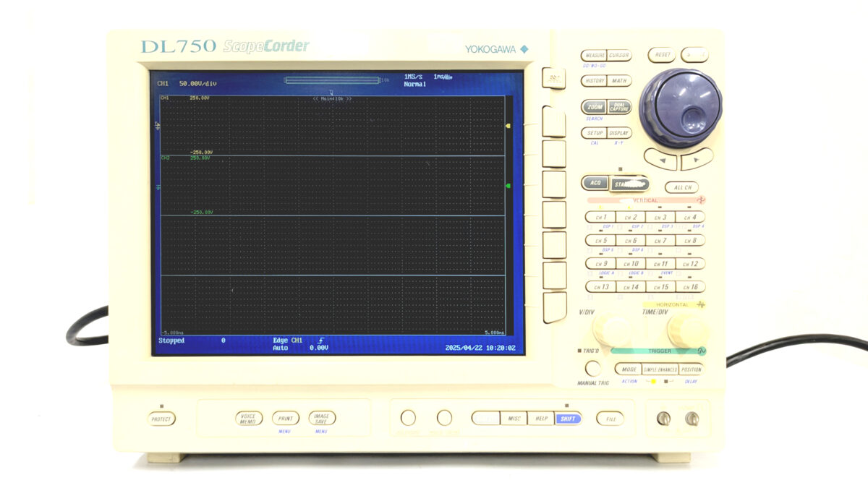Toggle channel CH 1
This screenshot has height=488, width=868.
[600, 217]
